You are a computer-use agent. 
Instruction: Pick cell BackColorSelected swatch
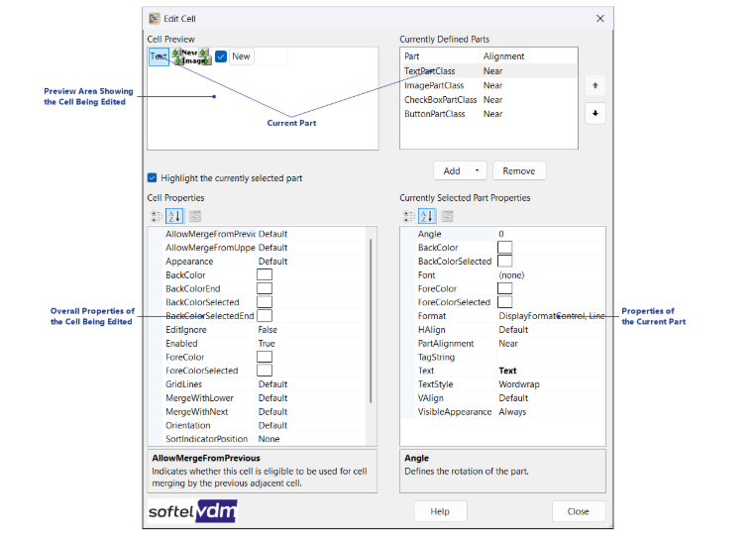[x=265, y=302]
